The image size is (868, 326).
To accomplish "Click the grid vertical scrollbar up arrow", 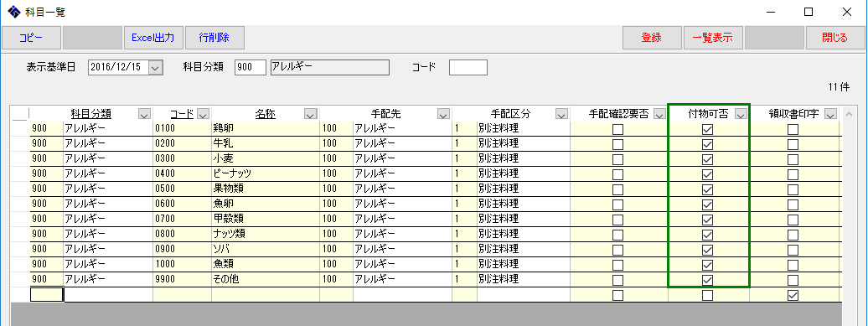I will [849, 115].
